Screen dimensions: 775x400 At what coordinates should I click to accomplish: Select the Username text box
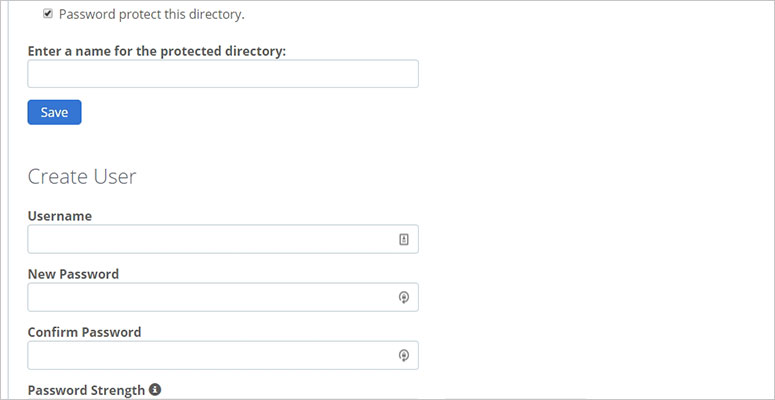point(223,239)
